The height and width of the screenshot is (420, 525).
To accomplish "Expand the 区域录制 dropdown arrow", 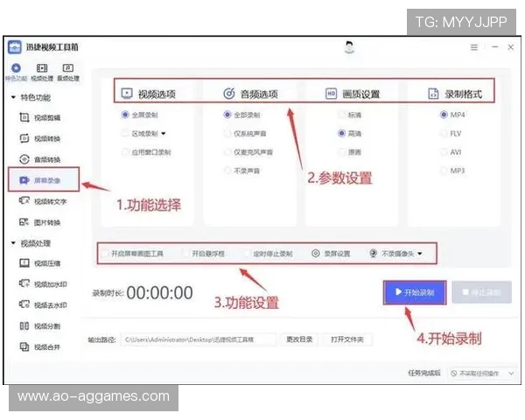I will (164, 134).
